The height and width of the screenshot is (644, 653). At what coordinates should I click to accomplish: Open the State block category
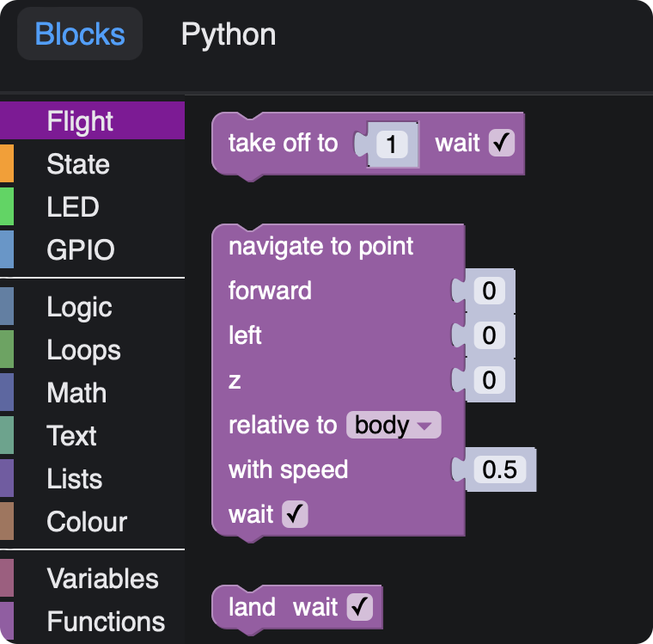[x=78, y=164]
